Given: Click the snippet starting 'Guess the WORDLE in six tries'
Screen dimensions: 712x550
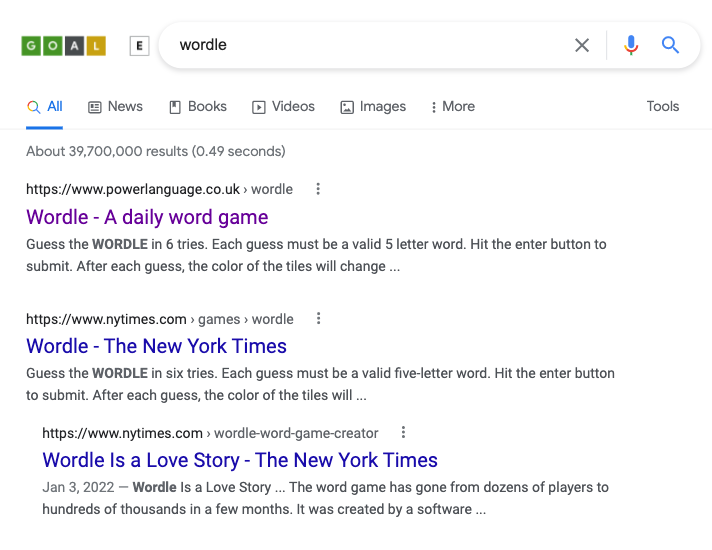Looking at the screenshot, I should click(x=320, y=384).
